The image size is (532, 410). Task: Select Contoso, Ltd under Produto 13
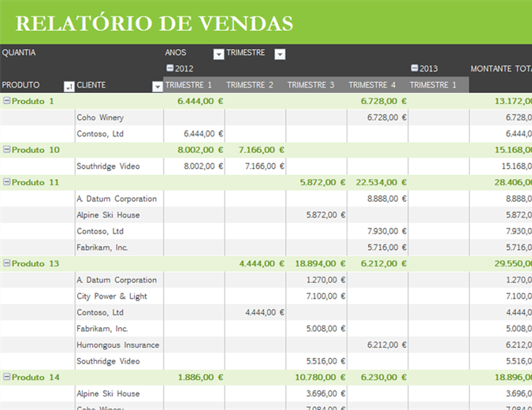tap(100, 312)
